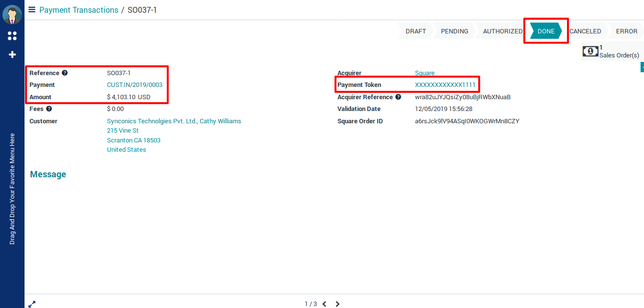Screen dimensions: 644x308
Task: Click the expand fullscreen arrows icon
Action: pos(32,304)
